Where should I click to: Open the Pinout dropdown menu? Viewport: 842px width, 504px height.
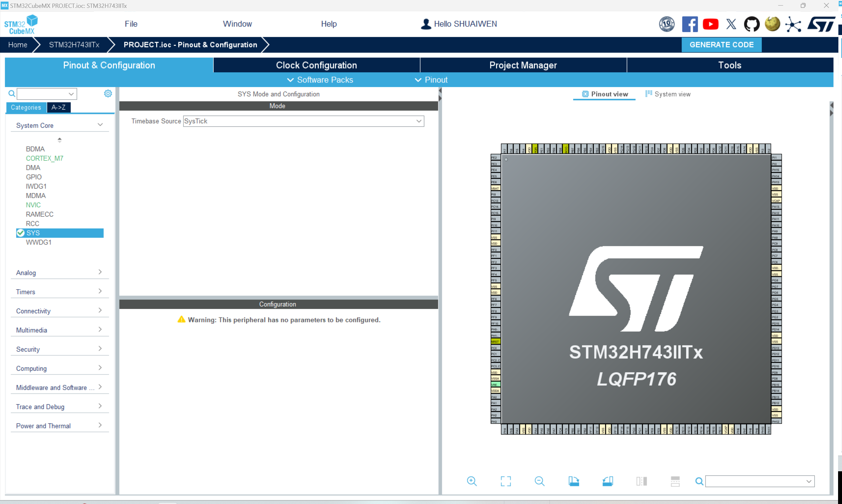tap(431, 80)
